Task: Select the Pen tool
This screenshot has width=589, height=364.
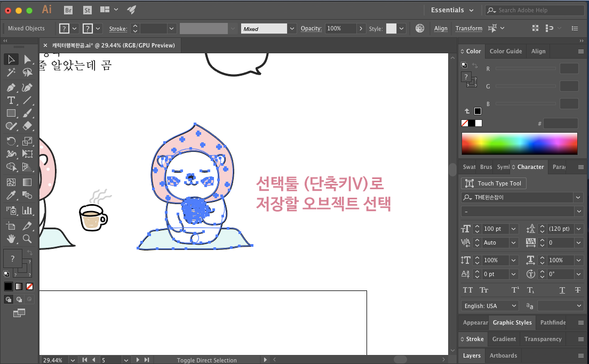Action: (x=11, y=87)
